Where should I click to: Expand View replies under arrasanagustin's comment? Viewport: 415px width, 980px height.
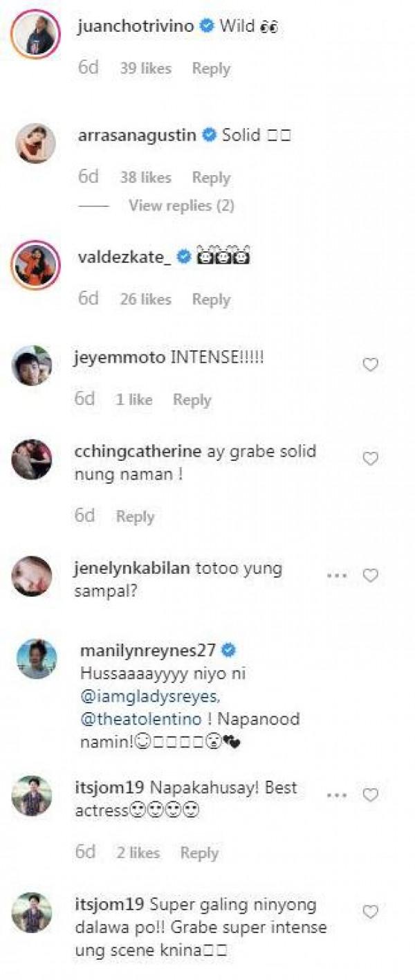click(181, 206)
